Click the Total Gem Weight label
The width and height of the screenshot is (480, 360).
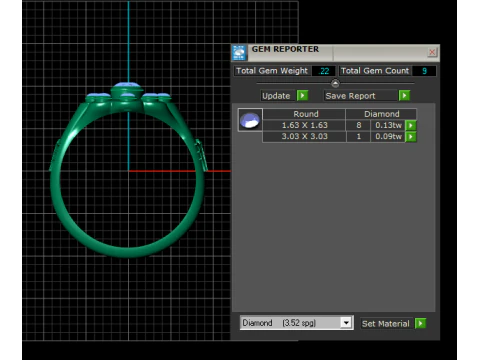[x=272, y=71]
